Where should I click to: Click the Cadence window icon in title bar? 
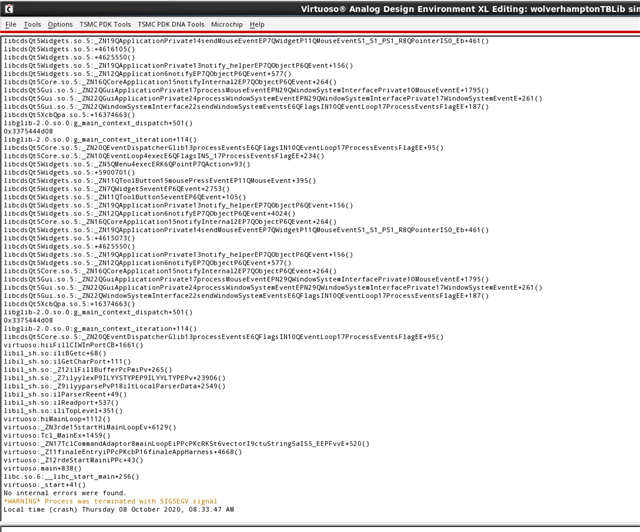pos(9,9)
